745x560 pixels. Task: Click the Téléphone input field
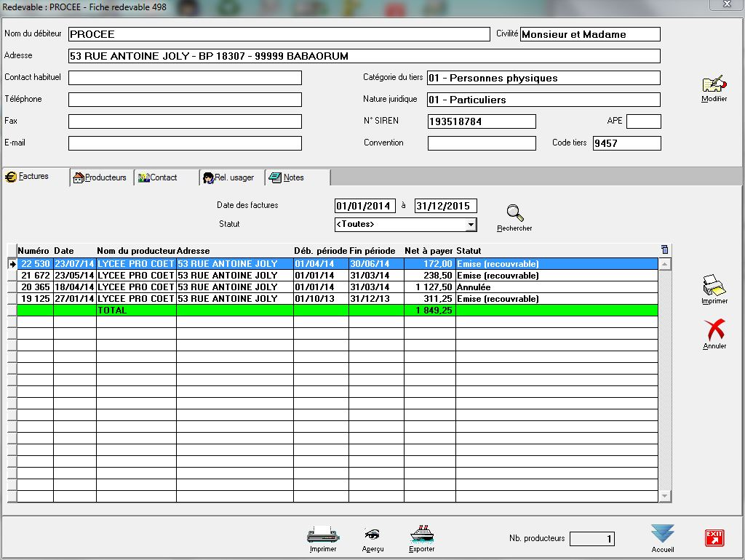pyautogui.click(x=185, y=100)
